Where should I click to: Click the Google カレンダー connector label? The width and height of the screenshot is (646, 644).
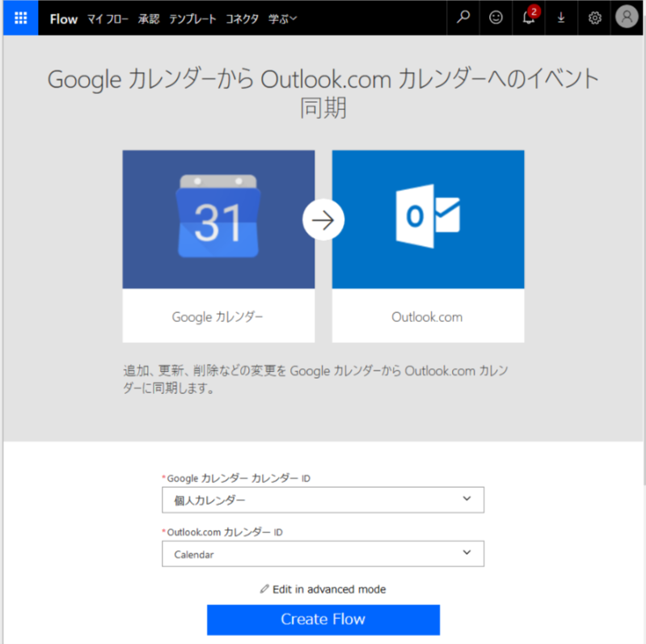217,316
